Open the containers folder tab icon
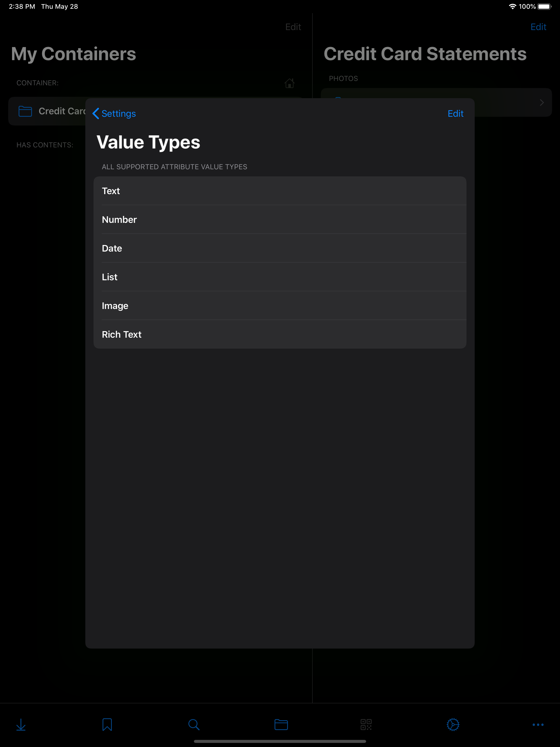The width and height of the screenshot is (560, 747). click(281, 724)
